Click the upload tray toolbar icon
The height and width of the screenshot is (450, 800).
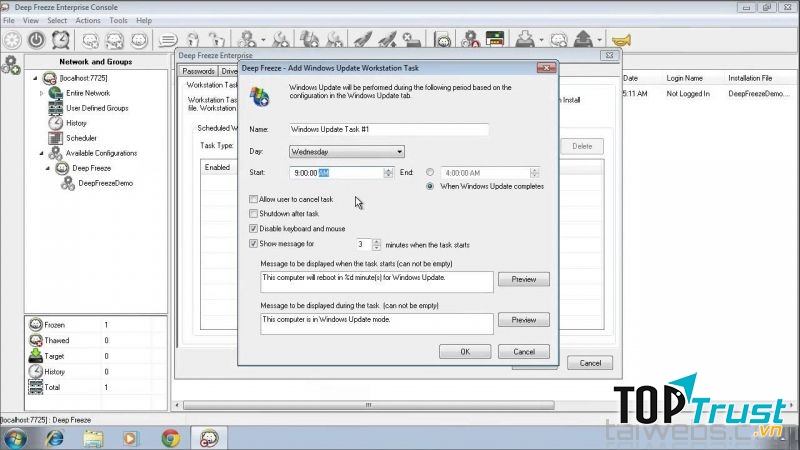583,39
